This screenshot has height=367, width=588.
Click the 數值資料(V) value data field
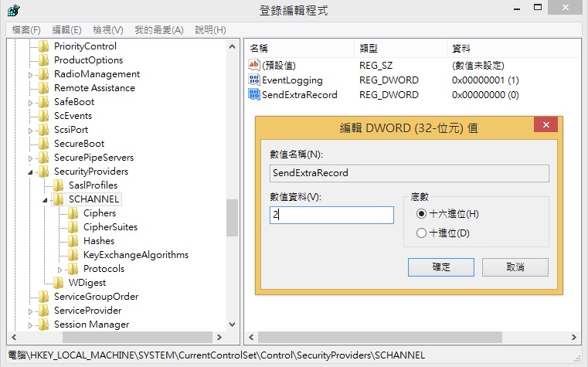point(331,215)
